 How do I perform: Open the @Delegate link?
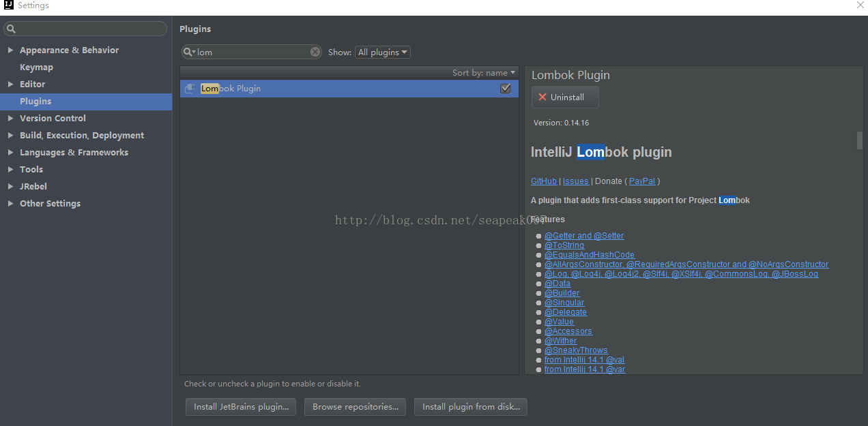566,312
